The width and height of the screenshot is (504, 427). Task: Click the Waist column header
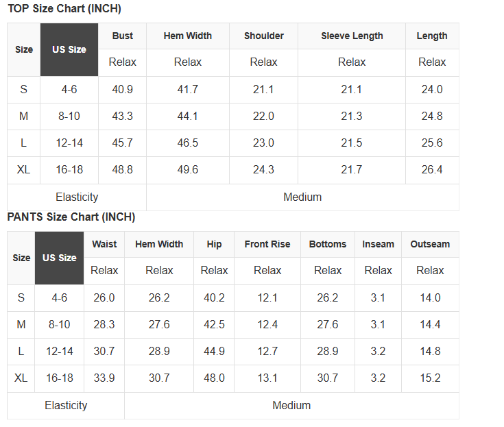pos(104,244)
